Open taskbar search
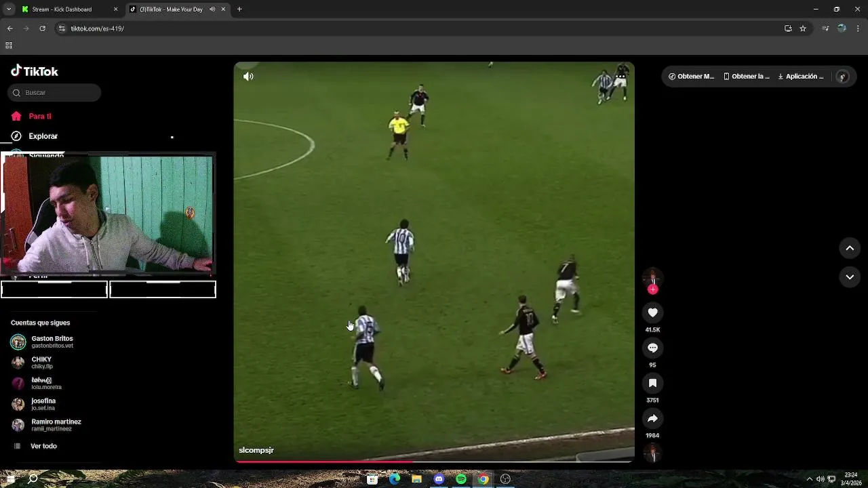 pos(33,479)
